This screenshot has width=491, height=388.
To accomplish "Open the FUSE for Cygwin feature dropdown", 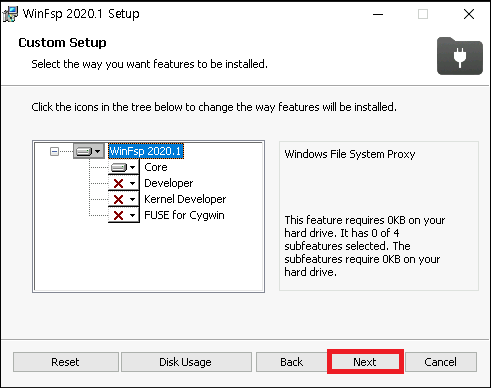I will pyautogui.click(x=123, y=215).
